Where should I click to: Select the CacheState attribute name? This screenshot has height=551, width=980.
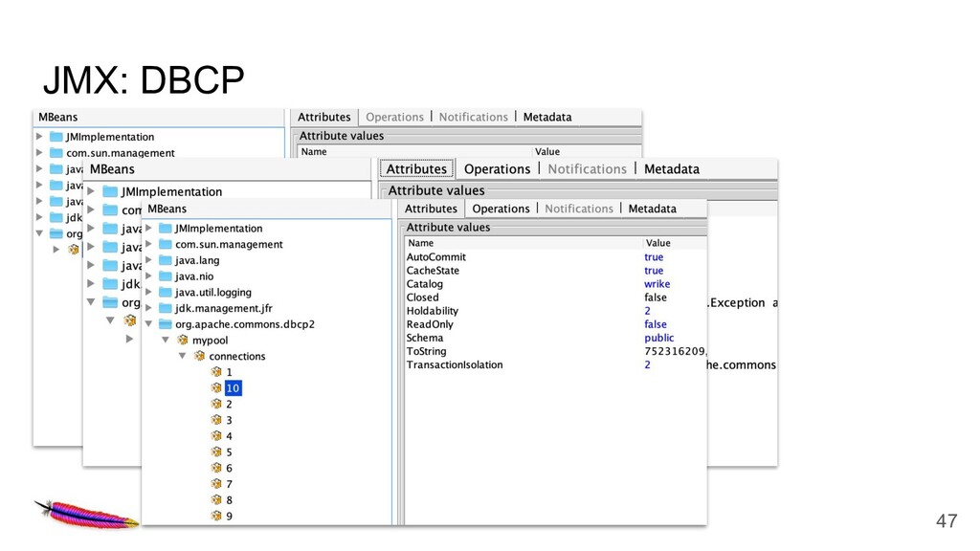(x=433, y=271)
